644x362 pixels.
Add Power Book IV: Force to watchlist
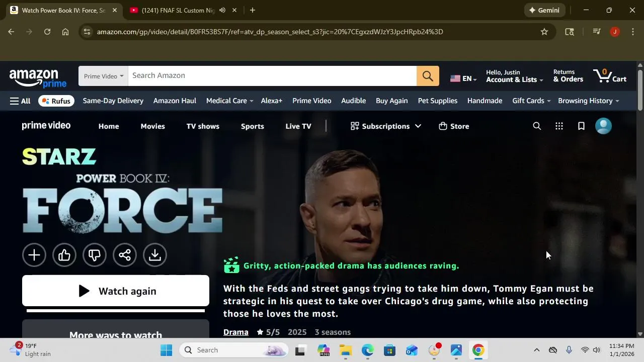point(34,255)
